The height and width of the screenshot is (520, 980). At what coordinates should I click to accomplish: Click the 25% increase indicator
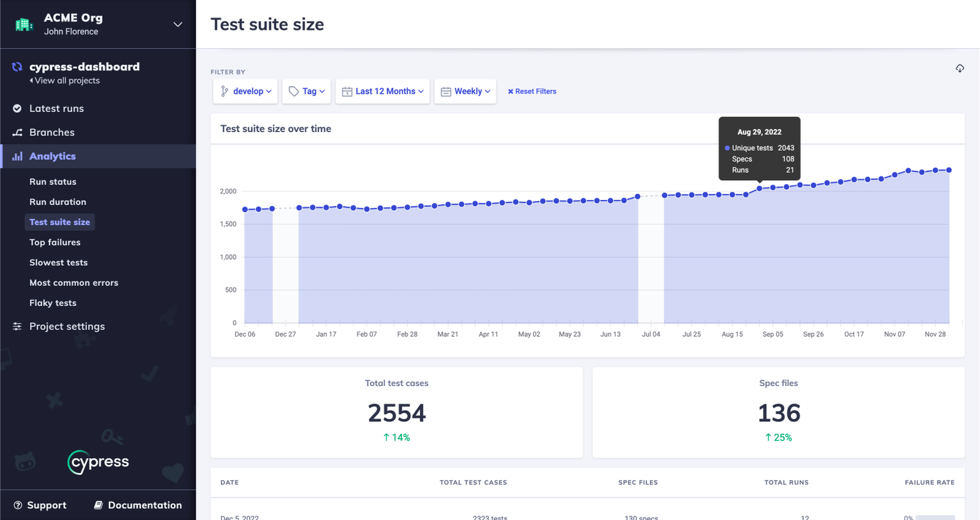pos(778,438)
